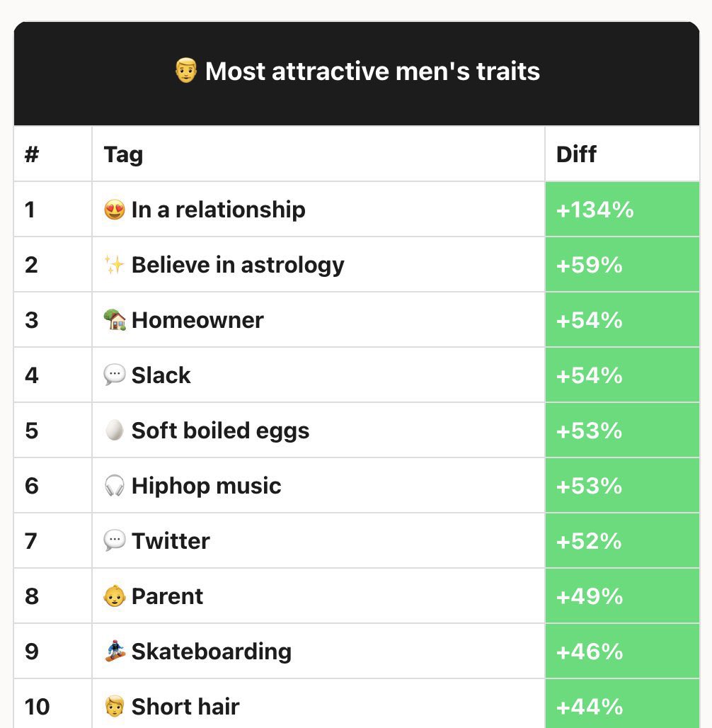Select the Believe in astrology tag text
This screenshot has width=712, height=728.
[238, 265]
